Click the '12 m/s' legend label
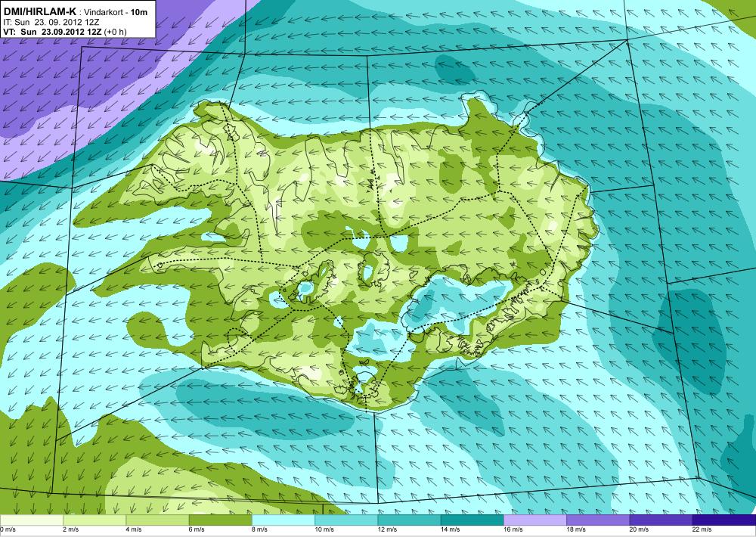Screen dimensions: 756x537 [x=388, y=529]
